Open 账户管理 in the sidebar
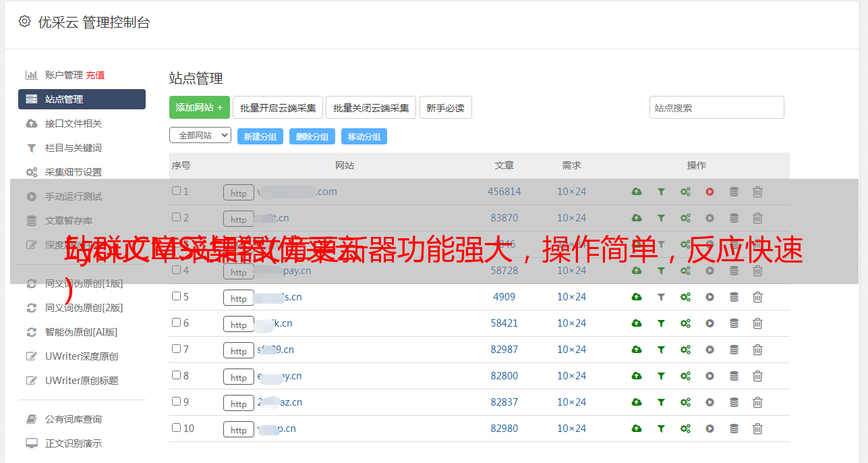This screenshot has width=868, height=463. [x=63, y=75]
